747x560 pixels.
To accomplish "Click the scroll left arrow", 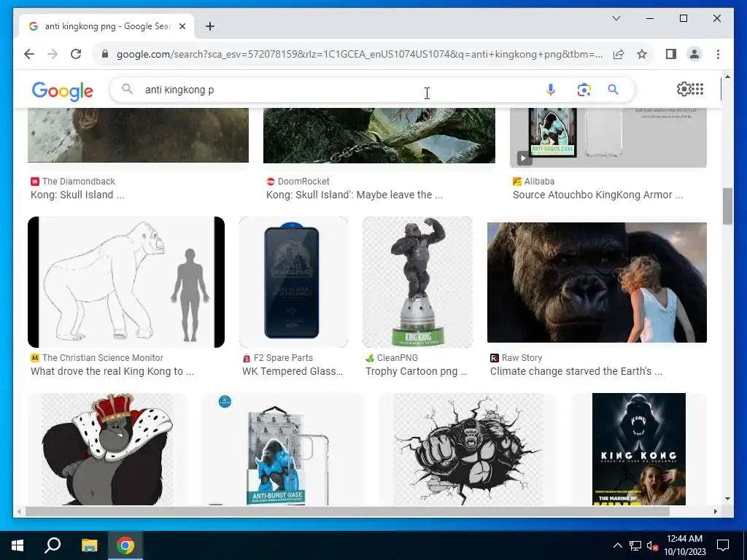I will tap(19, 511).
